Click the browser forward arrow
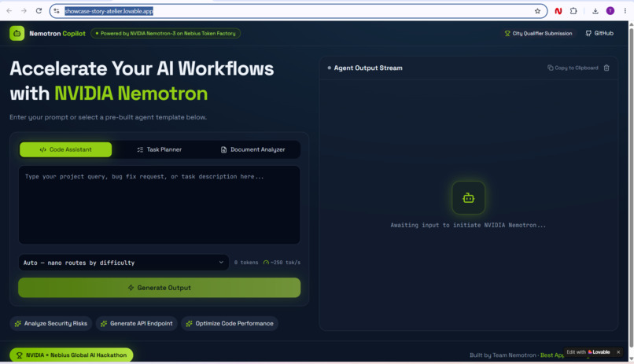The width and height of the screenshot is (634, 364). (x=24, y=11)
